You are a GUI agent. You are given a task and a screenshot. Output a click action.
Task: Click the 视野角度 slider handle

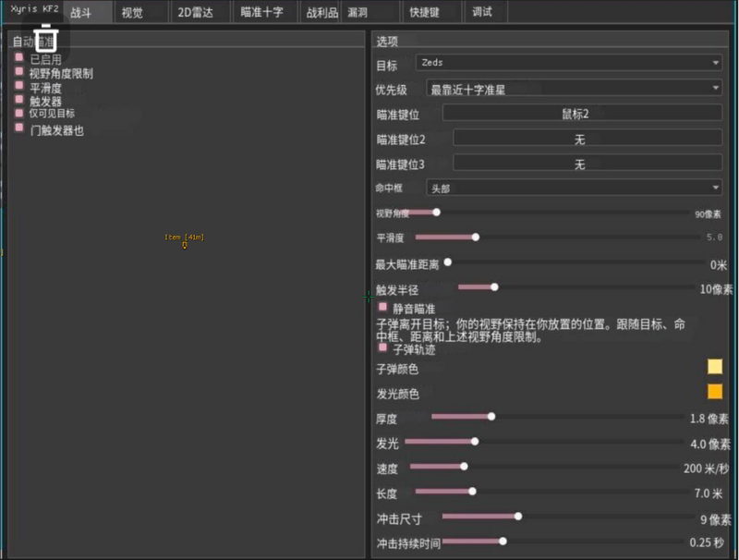(x=436, y=213)
